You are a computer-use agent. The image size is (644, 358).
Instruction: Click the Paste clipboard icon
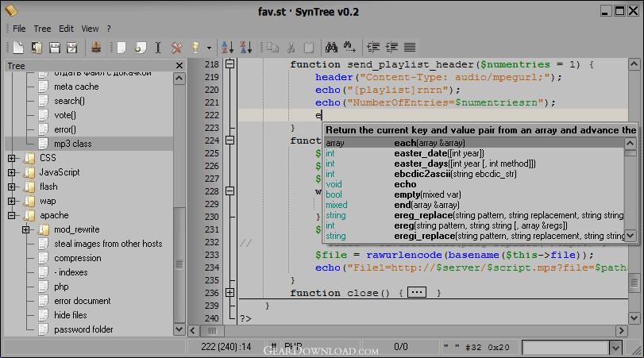309,48
